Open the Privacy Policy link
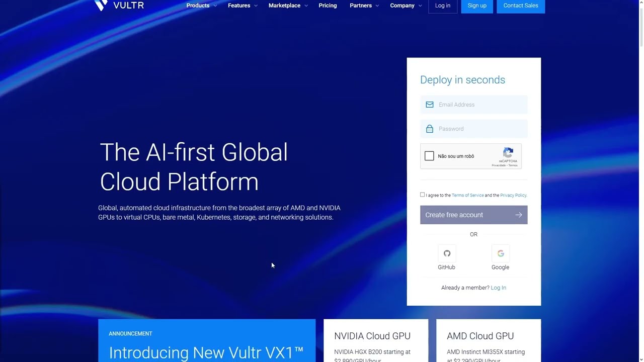The width and height of the screenshot is (644, 362). 513,195
